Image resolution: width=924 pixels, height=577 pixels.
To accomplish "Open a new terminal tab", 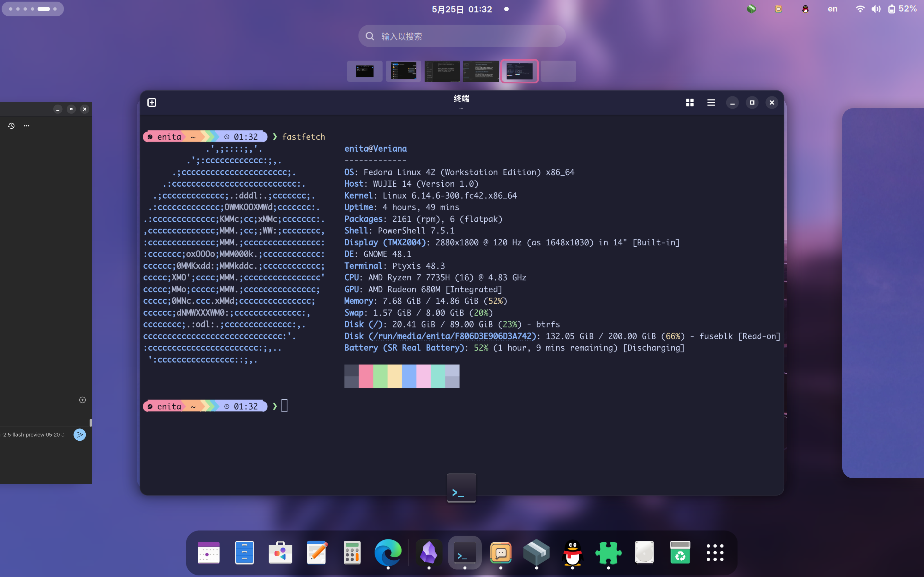I will pyautogui.click(x=151, y=102).
